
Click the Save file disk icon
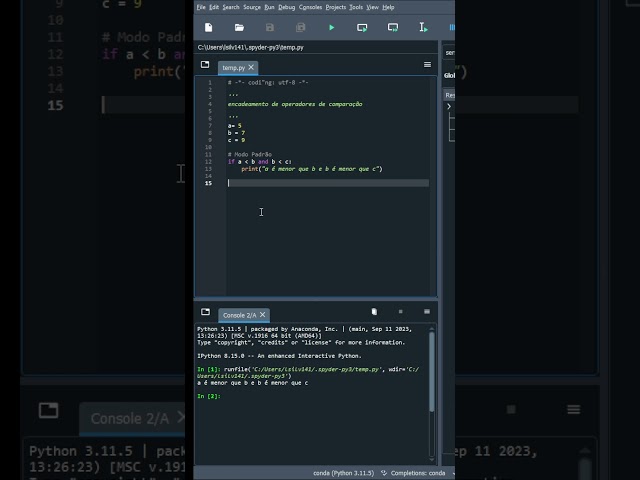tap(270, 27)
